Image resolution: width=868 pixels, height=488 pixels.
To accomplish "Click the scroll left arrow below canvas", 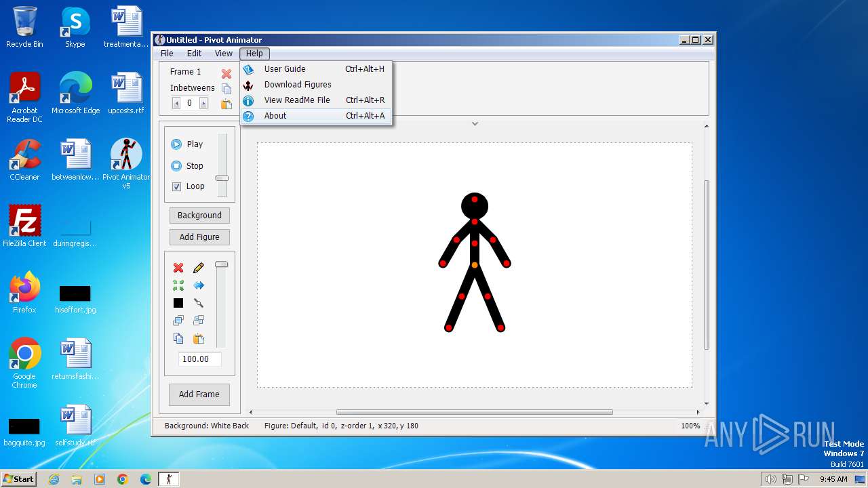I will (251, 412).
